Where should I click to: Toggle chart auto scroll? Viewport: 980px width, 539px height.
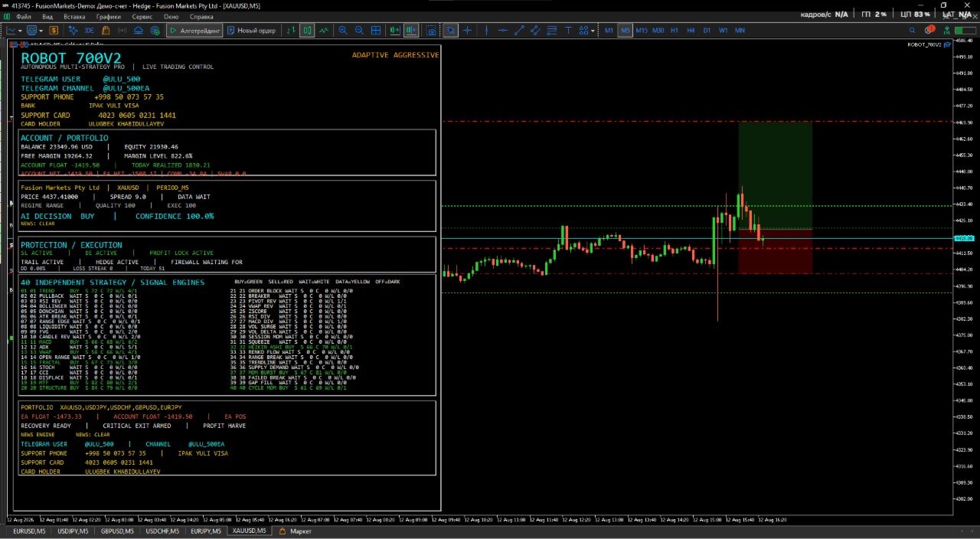(x=395, y=31)
